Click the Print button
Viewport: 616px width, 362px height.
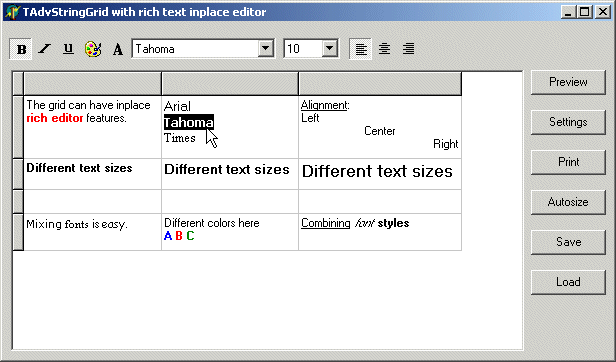coord(568,162)
